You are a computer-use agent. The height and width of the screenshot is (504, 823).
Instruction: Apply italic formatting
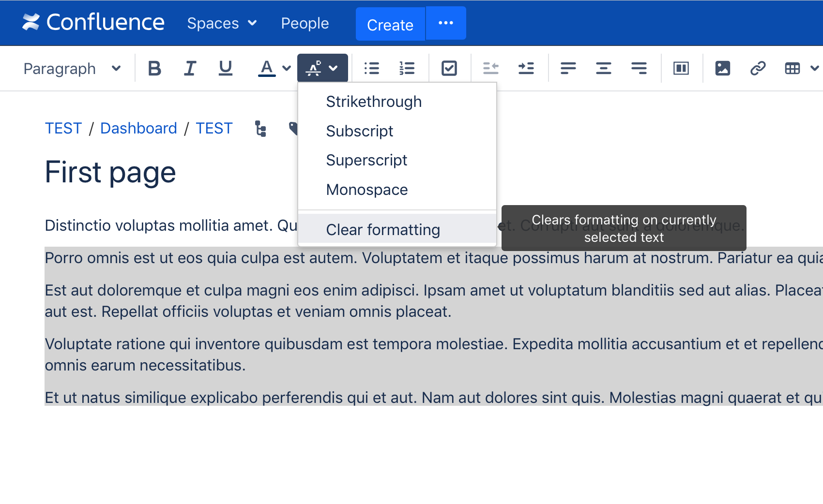coord(190,68)
